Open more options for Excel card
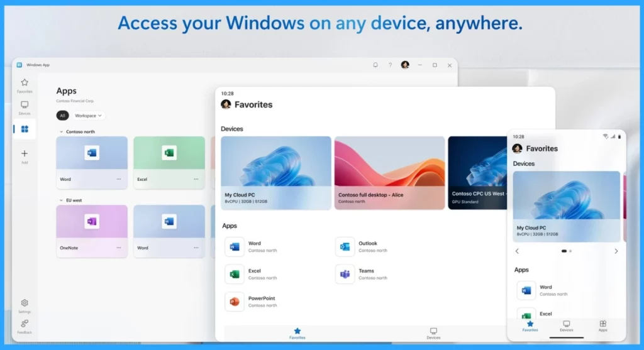The width and height of the screenshot is (644, 350). [x=196, y=179]
